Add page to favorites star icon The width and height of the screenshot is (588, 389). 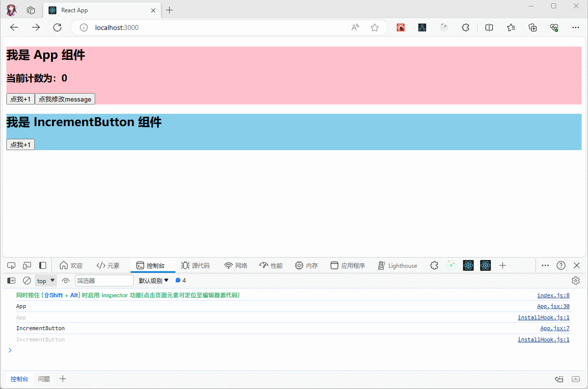pyautogui.click(x=375, y=27)
